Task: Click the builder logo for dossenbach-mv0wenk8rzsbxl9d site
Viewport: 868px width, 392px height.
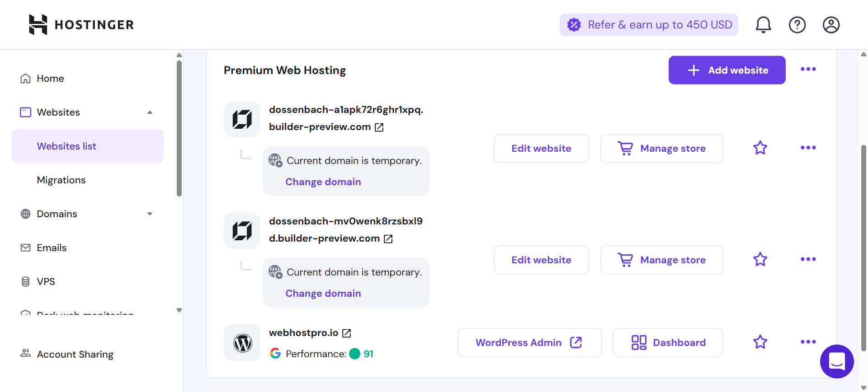Action: tap(242, 231)
